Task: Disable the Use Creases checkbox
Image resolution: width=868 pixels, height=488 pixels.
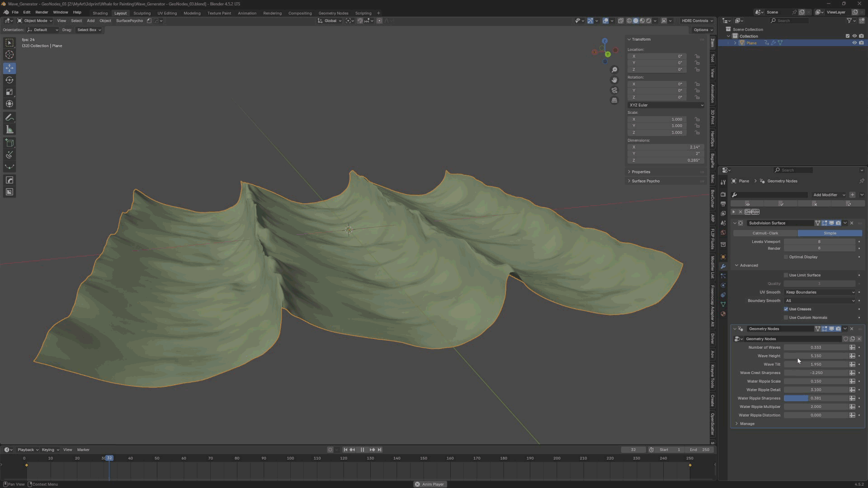Action: click(x=786, y=309)
